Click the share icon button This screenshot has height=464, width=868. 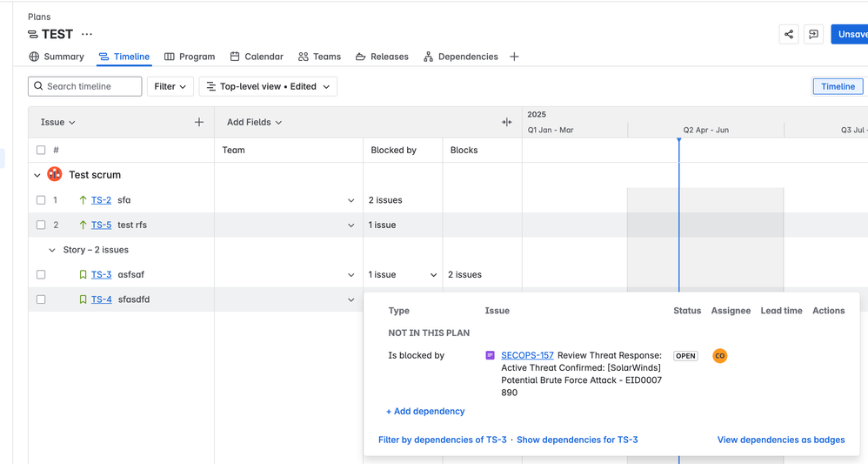[789, 34]
